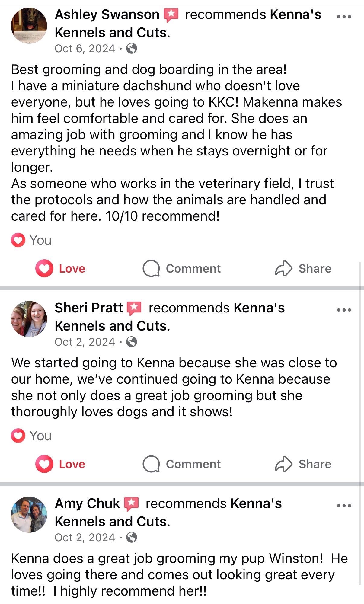Open Amy Chuk's profile picture
This screenshot has width=364, height=604.
click(x=29, y=514)
